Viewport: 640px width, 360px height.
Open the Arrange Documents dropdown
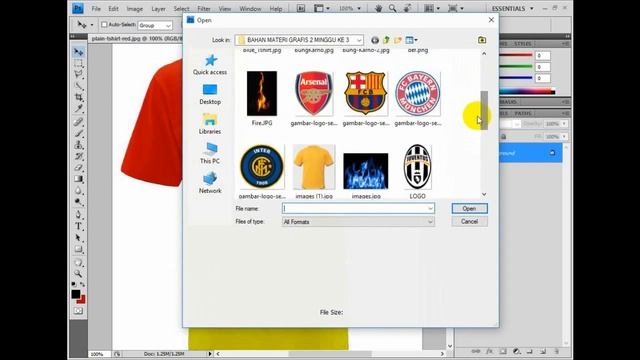[x=432, y=8]
